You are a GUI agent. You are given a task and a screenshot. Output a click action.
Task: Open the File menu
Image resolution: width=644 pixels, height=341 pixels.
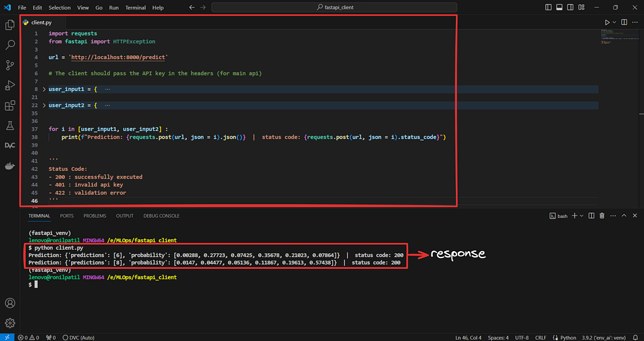point(22,8)
